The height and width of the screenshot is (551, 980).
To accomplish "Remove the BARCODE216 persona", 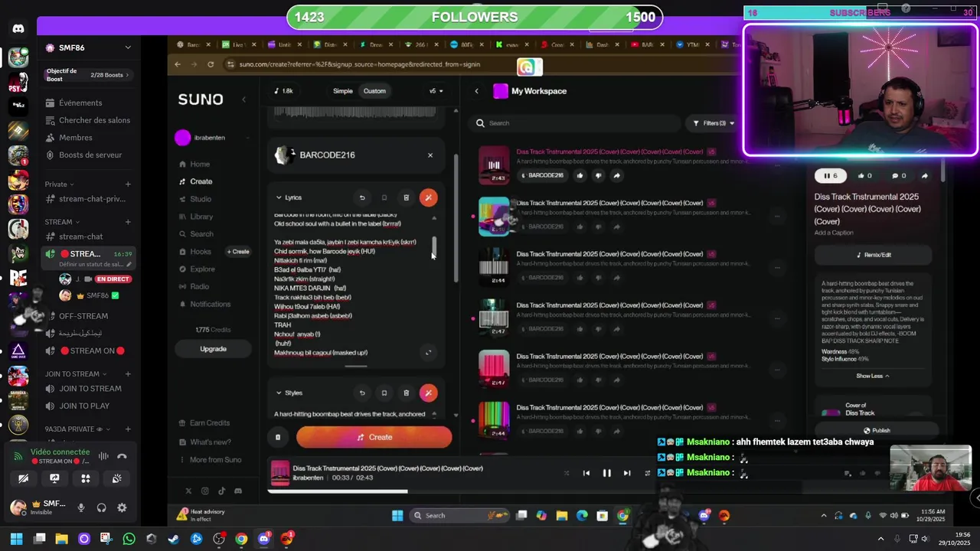I will click(x=430, y=155).
